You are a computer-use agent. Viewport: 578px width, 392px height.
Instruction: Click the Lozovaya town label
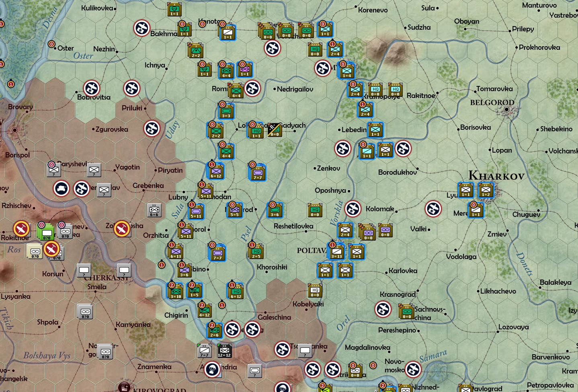click(x=514, y=327)
